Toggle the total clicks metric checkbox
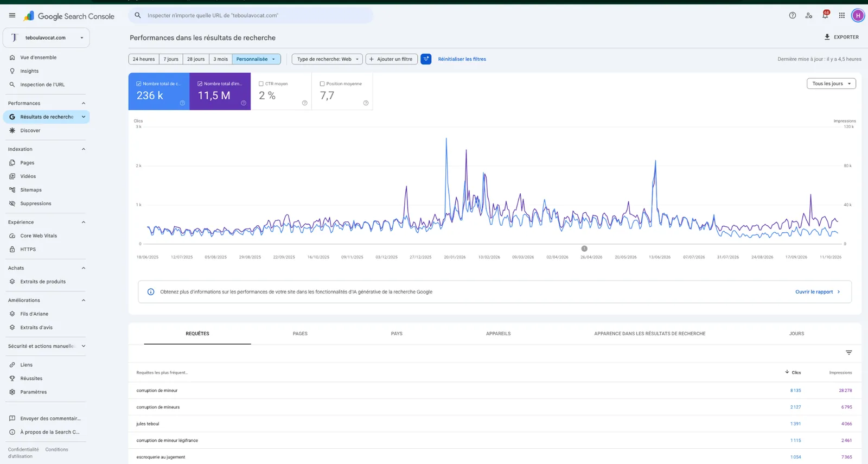868x464 pixels. 139,84
